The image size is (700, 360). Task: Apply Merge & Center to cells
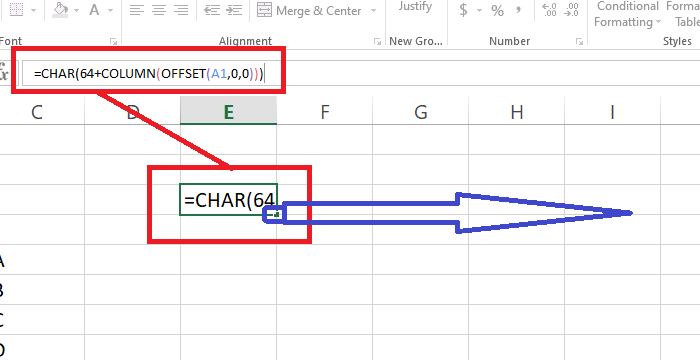[x=309, y=10]
